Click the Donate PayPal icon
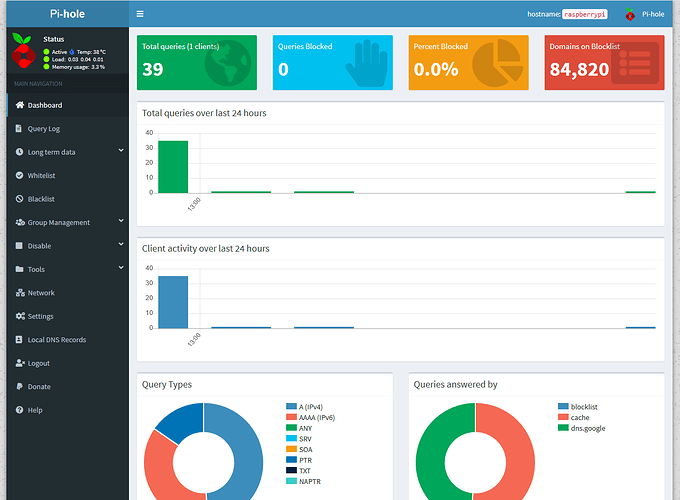 point(19,386)
